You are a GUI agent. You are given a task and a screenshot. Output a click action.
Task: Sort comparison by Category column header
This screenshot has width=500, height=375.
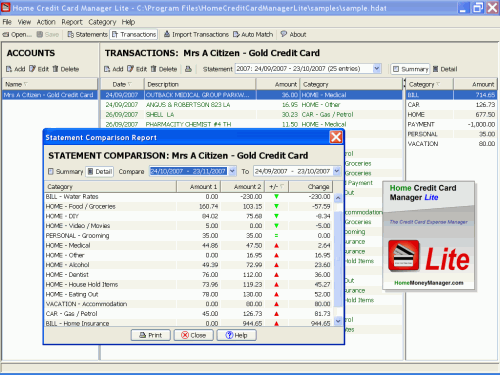point(110,187)
